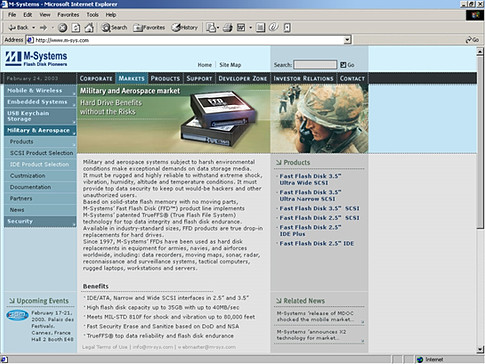Image resolution: width=485 pixels, height=364 pixels.
Task: Select Mobile & Wireless in the sidebar
Action: [40, 90]
